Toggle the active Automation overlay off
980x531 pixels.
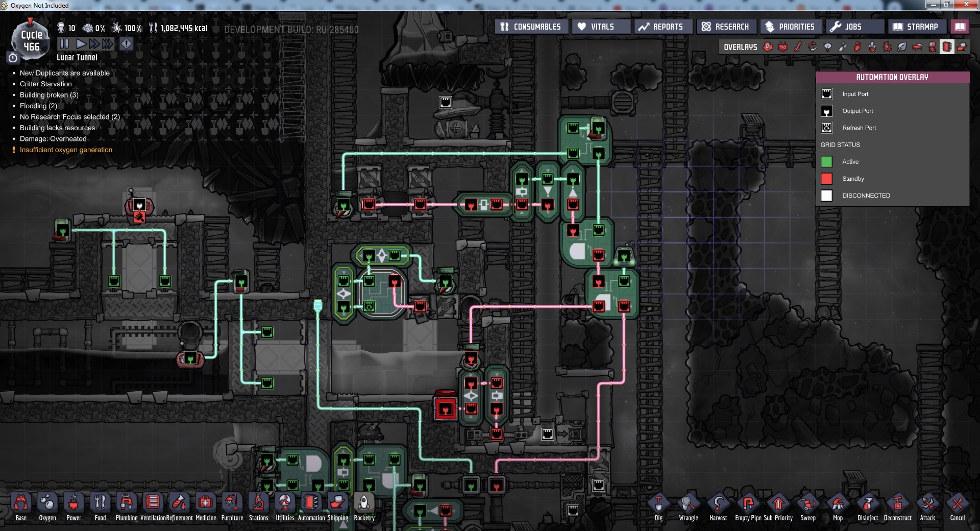point(947,47)
